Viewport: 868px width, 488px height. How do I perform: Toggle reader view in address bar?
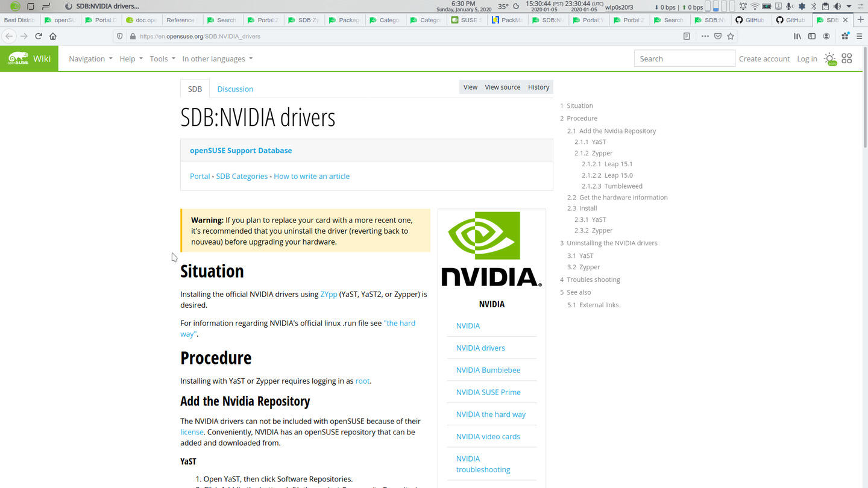687,36
